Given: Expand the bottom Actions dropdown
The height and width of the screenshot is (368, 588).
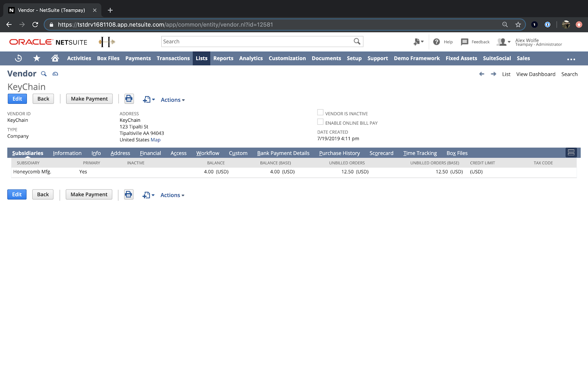Looking at the screenshot, I should click(x=172, y=195).
